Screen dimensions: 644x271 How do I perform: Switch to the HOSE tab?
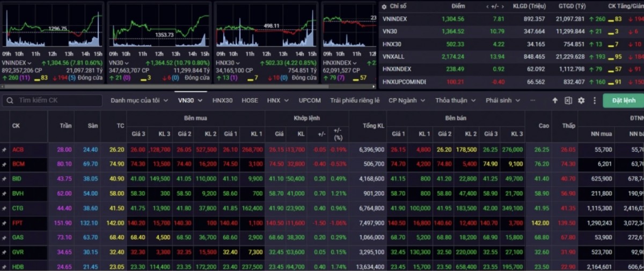point(250,100)
